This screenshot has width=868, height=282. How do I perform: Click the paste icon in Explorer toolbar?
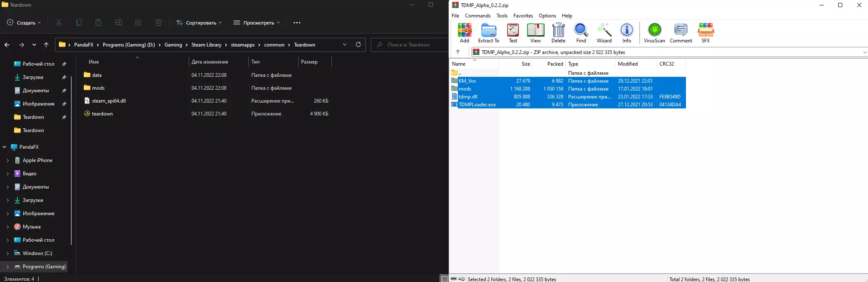tap(99, 22)
